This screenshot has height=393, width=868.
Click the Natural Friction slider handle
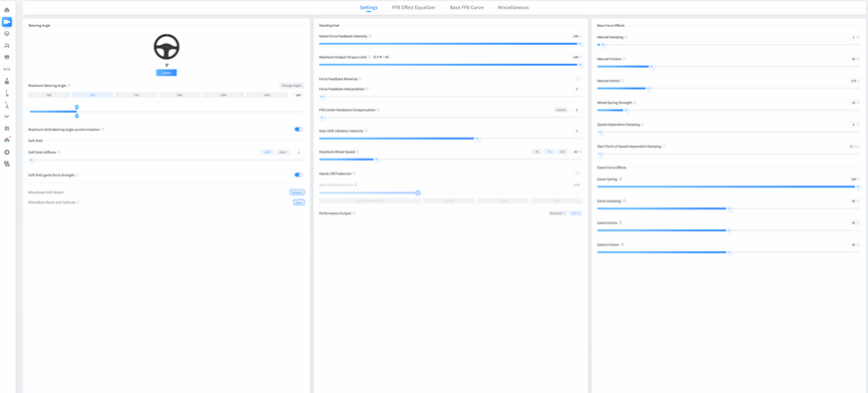pos(651,67)
